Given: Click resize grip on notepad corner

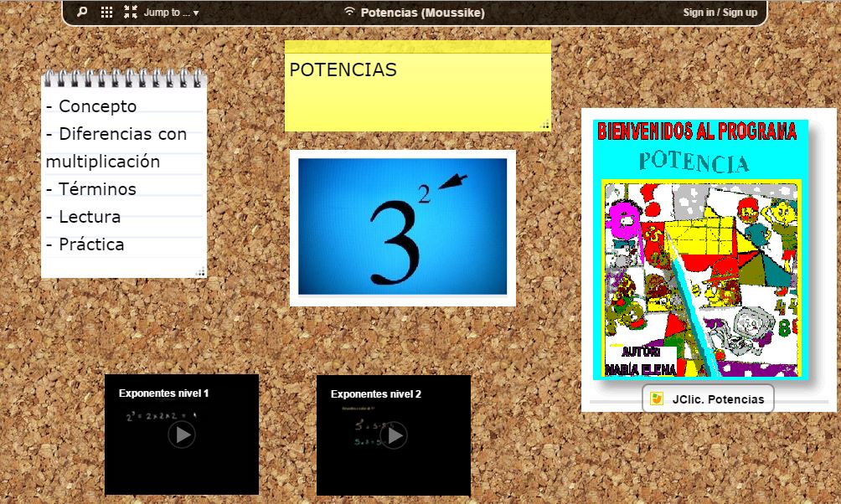Looking at the screenshot, I should tap(200, 271).
